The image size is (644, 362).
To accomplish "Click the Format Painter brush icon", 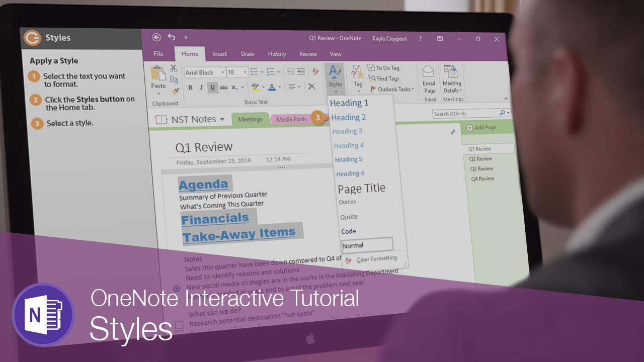I will pyautogui.click(x=175, y=91).
